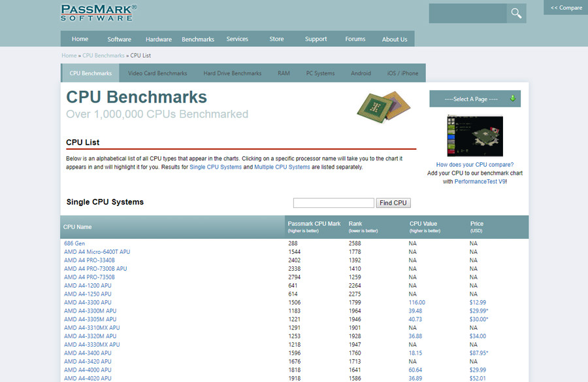This screenshot has width=588, height=382.
Task: Click the 60.64 CPU value link
Action: pyautogui.click(x=415, y=370)
